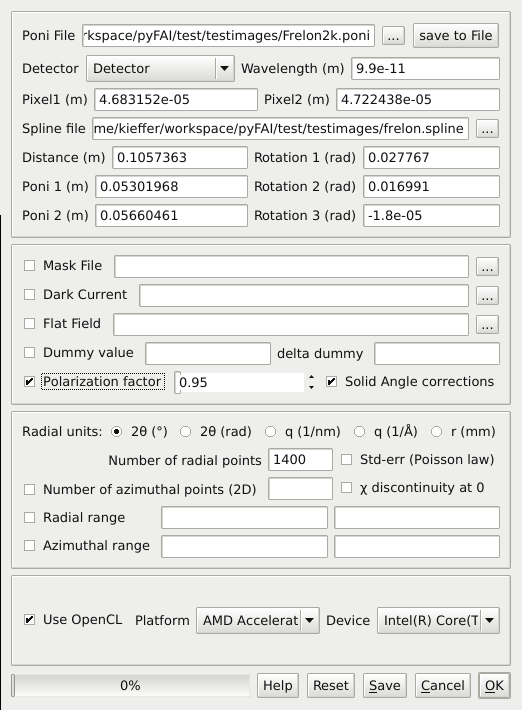This screenshot has height=710, width=522.
Task: Enable the Azimuthal range checkbox
Action: coord(29,546)
